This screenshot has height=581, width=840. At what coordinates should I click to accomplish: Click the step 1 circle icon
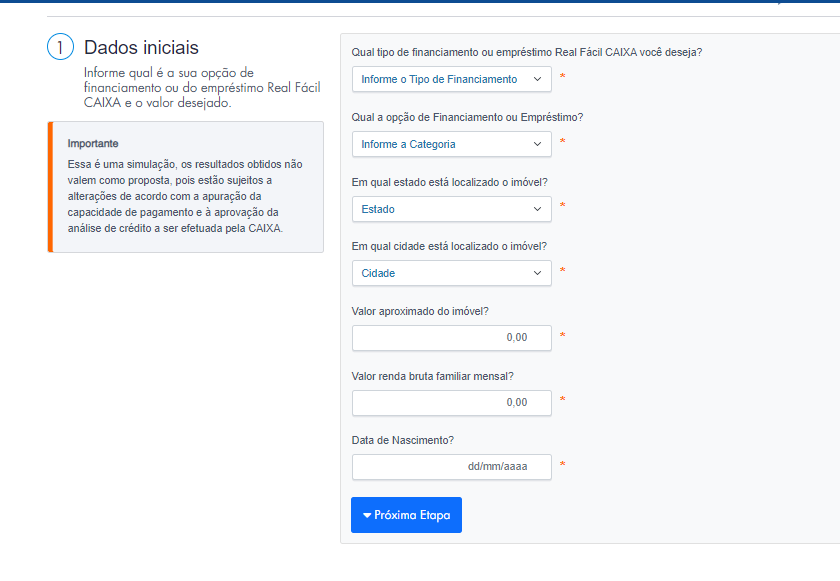point(60,47)
